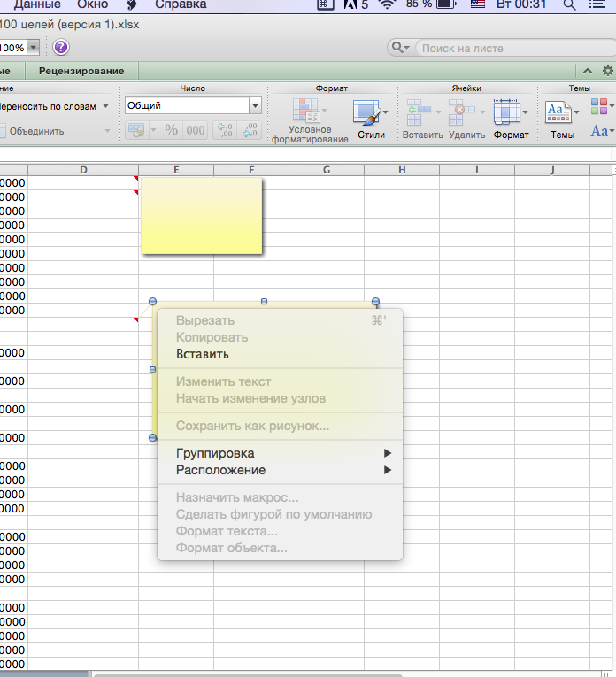Click the theme colors squares icon

(x=599, y=106)
